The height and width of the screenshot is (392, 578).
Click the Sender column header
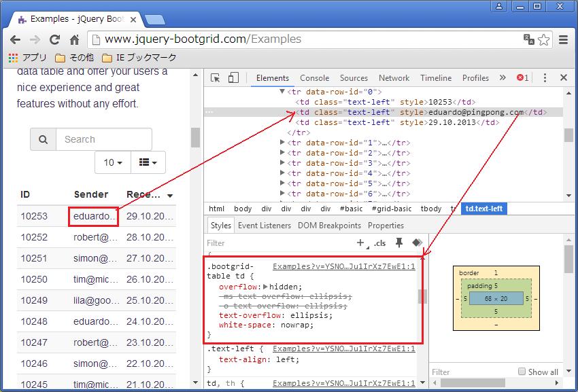point(91,194)
